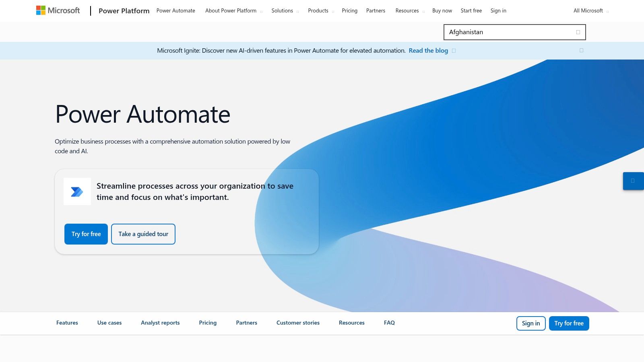This screenshot has width=644, height=362.
Task: Click the Microsoft logo
Action: coord(58,10)
